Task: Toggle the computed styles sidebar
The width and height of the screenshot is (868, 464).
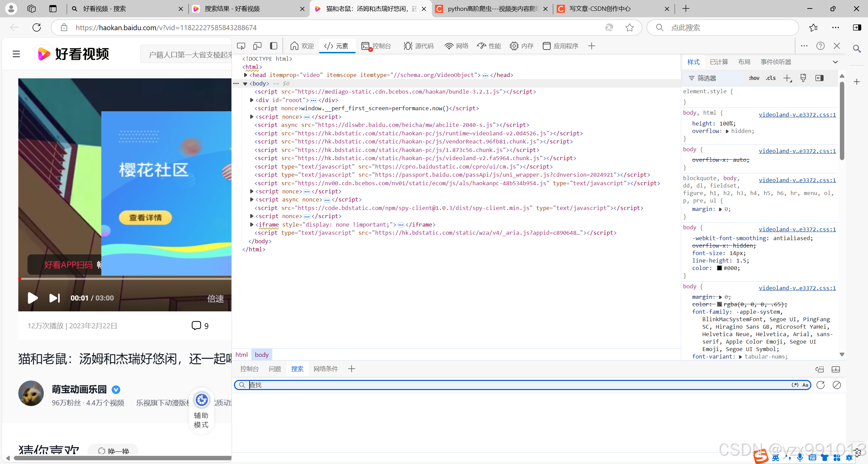Action: 820,78
